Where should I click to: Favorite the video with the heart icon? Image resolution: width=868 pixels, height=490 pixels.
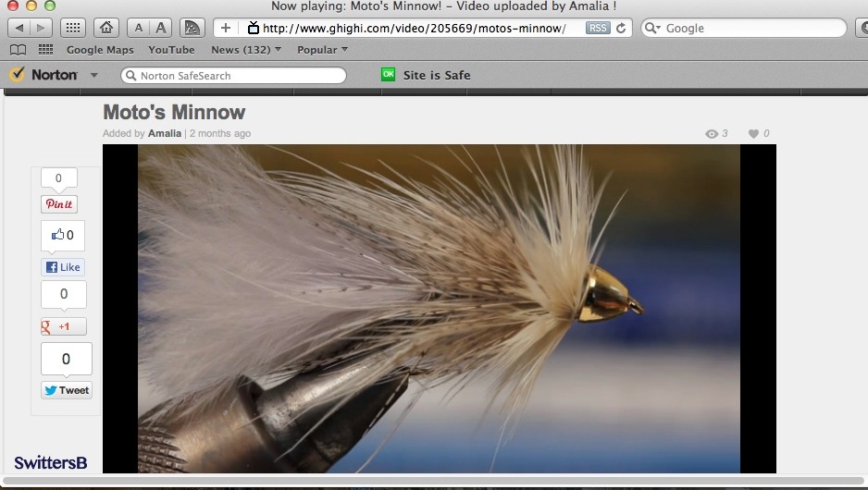[x=753, y=134]
